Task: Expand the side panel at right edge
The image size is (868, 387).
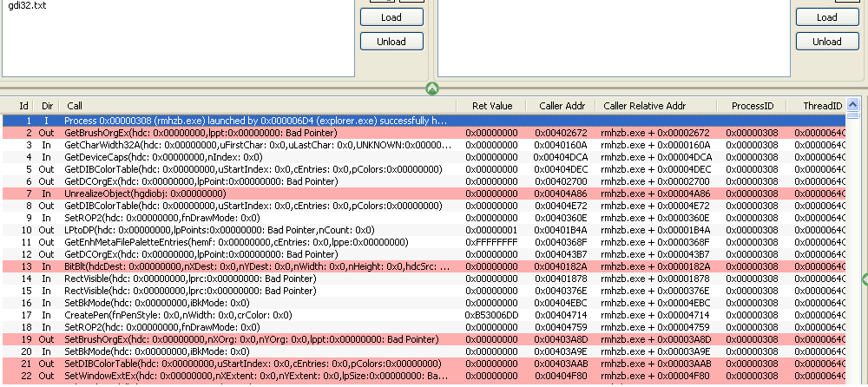Action: pyautogui.click(x=864, y=278)
